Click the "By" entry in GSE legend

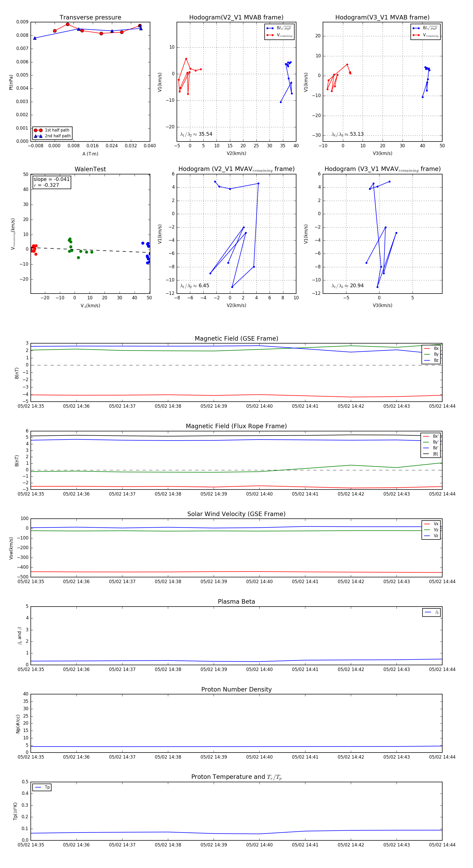(x=431, y=354)
